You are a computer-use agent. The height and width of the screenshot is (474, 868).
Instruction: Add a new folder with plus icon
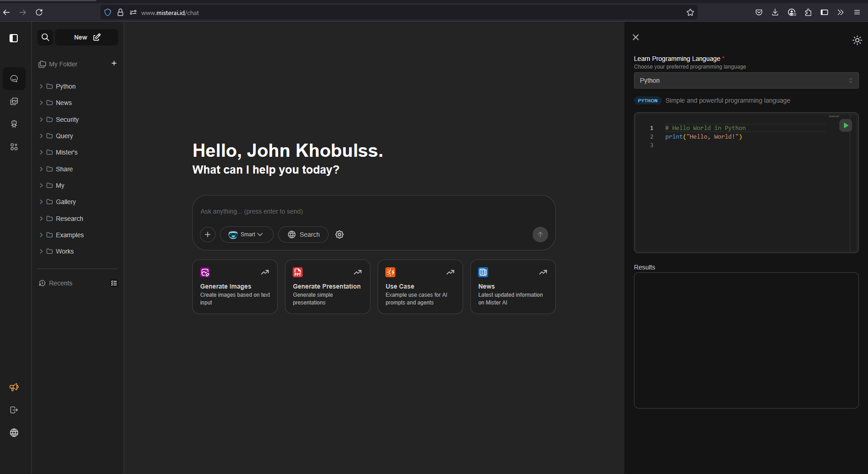(x=114, y=64)
